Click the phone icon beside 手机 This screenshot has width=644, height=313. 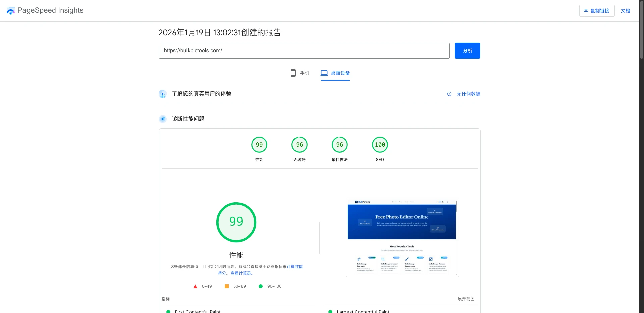pyautogui.click(x=292, y=73)
